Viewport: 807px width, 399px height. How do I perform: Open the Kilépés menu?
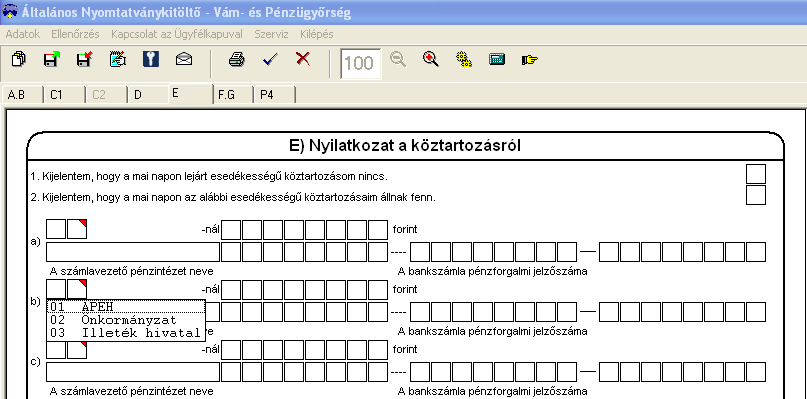317,34
